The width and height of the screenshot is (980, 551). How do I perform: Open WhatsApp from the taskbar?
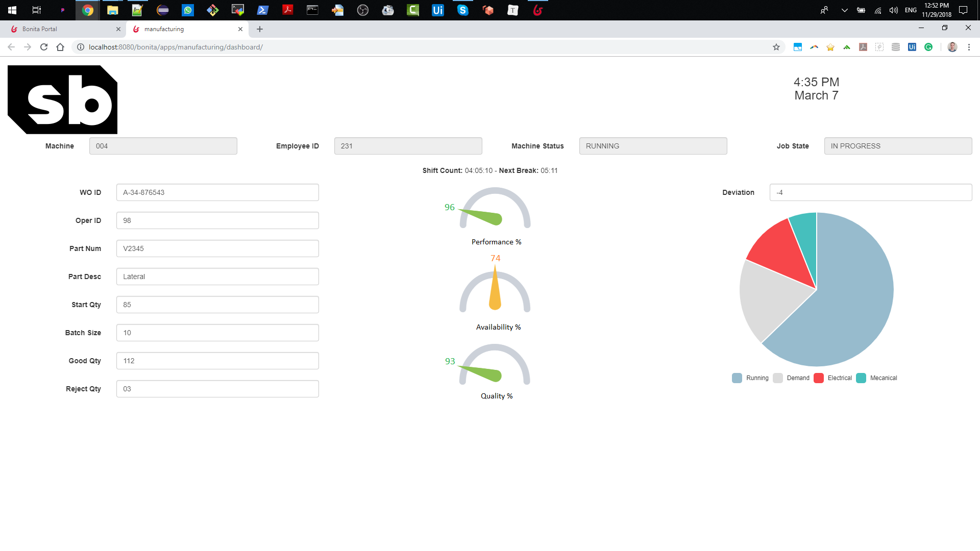pyautogui.click(x=188, y=10)
